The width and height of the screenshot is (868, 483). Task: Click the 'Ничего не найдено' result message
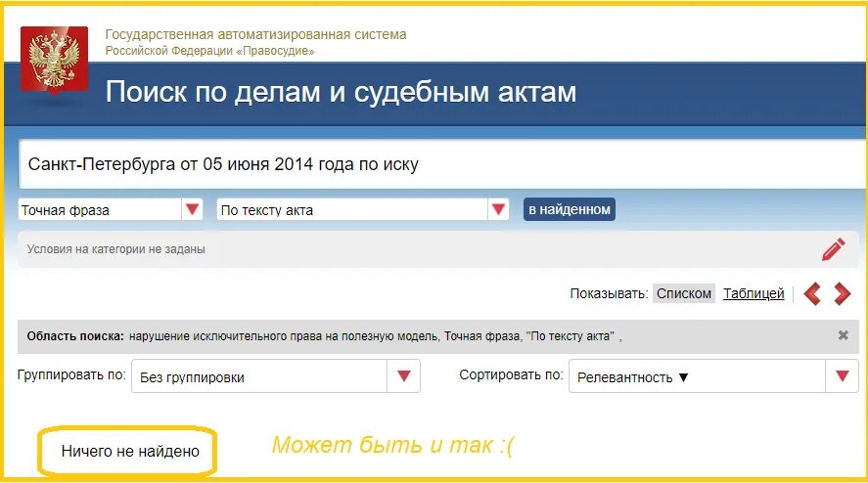tap(130, 452)
